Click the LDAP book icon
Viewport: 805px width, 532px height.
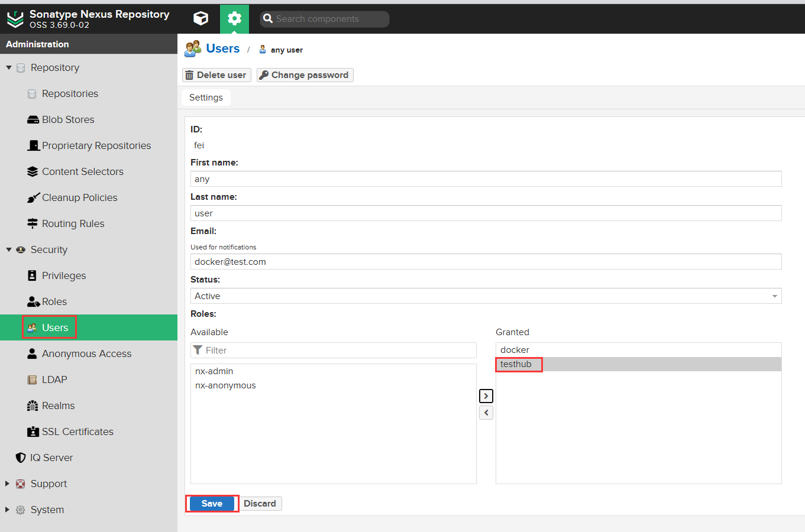[x=32, y=379]
